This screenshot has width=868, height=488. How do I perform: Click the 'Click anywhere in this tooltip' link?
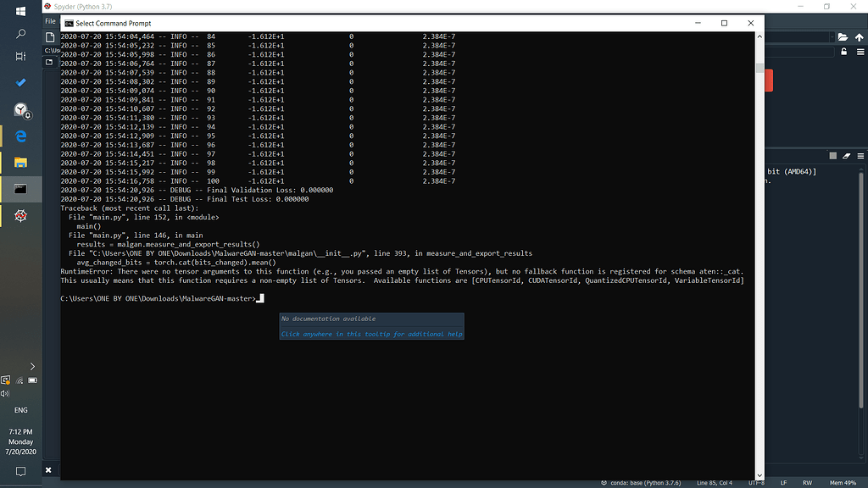click(x=371, y=334)
